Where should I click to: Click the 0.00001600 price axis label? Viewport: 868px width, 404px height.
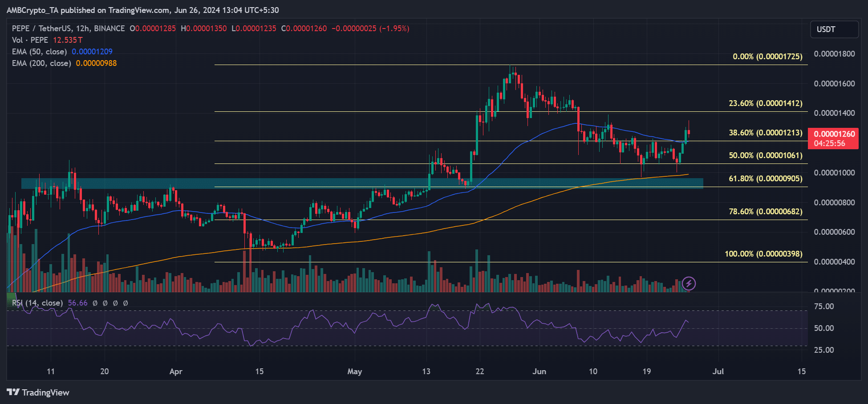pyautogui.click(x=835, y=84)
